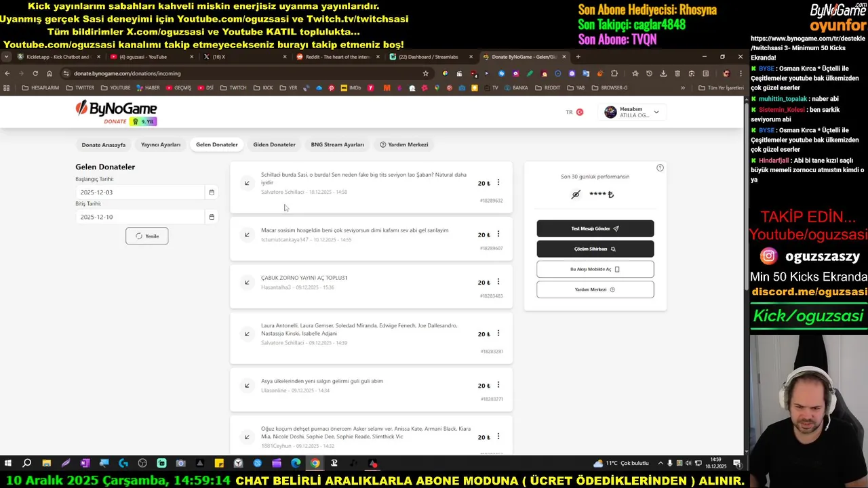Open the Yardım Merkezi nav tab
The image size is (868, 488).
pos(404,144)
